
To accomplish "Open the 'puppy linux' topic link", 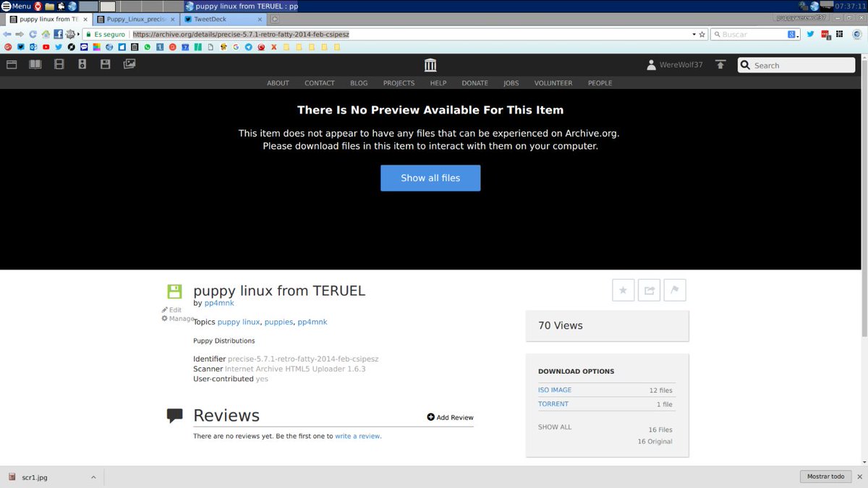I will [x=239, y=322].
